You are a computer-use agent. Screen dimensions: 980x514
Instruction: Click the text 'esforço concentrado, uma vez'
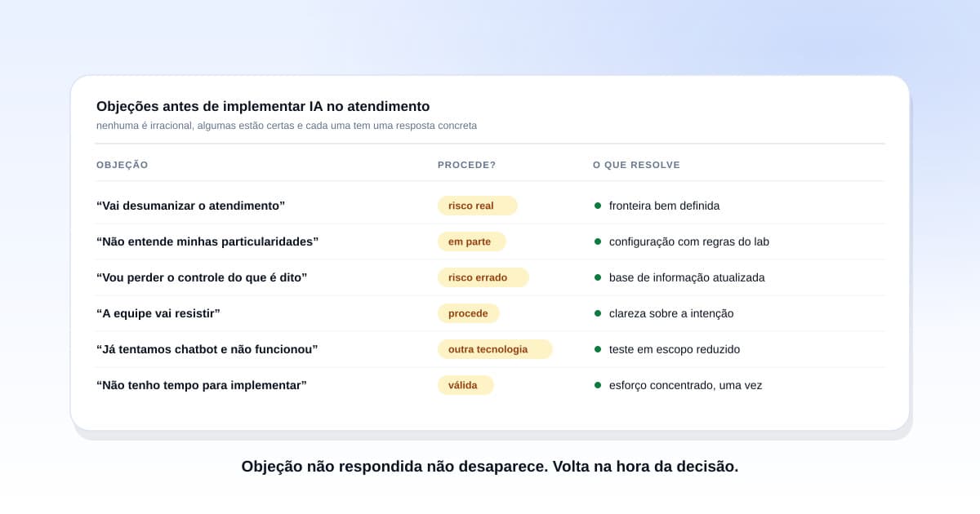click(x=686, y=385)
